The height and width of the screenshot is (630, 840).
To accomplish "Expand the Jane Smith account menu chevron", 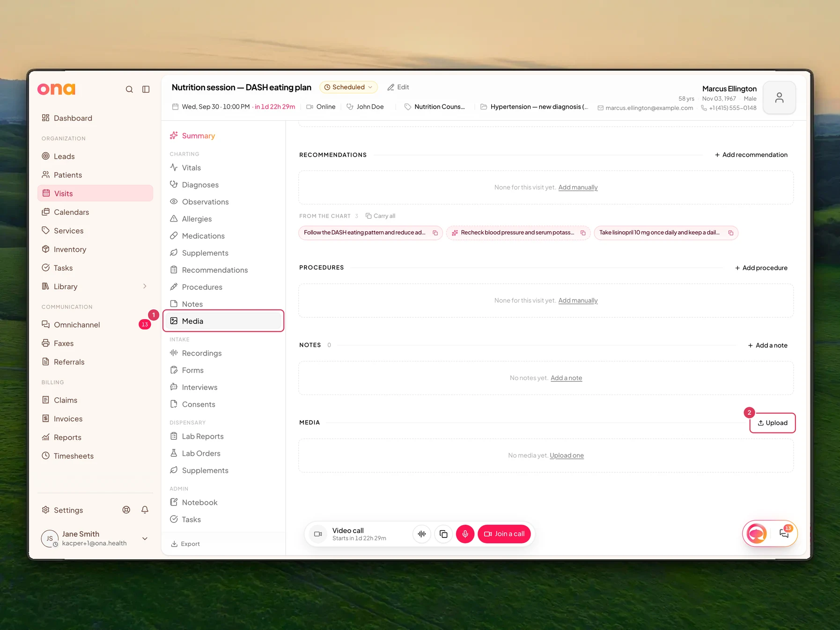I will click(x=145, y=538).
